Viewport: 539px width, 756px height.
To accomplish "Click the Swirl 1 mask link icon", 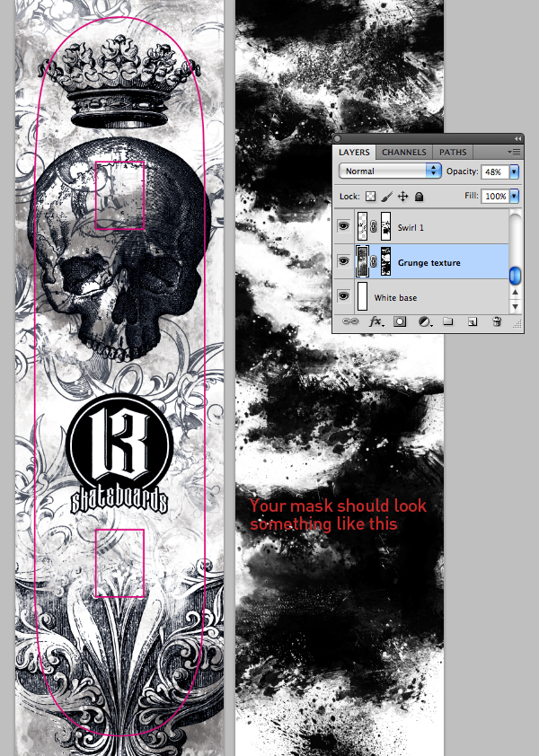I will pos(374,226).
